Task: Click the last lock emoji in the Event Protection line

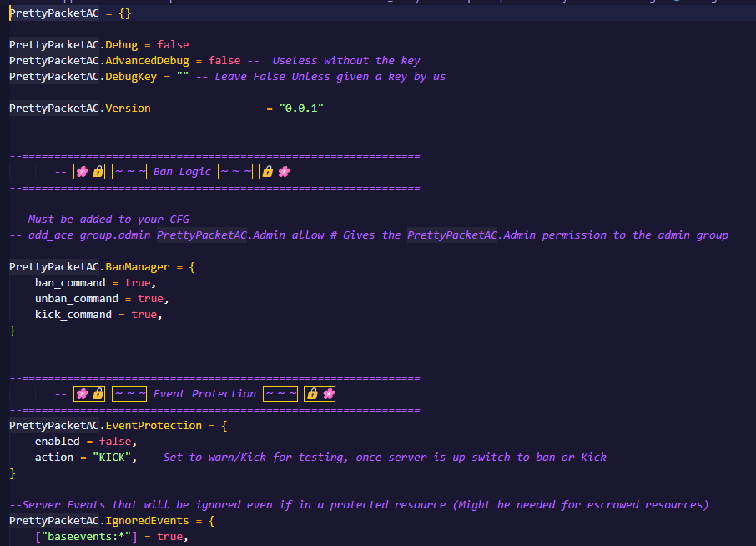Action: [312, 394]
